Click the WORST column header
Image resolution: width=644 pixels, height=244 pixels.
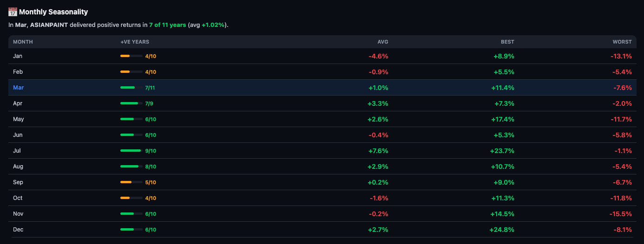622,42
